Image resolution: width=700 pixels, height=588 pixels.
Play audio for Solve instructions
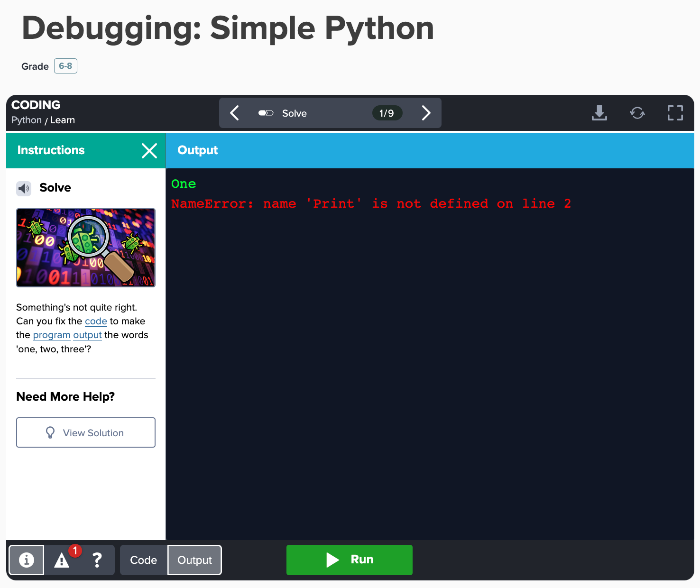point(24,188)
